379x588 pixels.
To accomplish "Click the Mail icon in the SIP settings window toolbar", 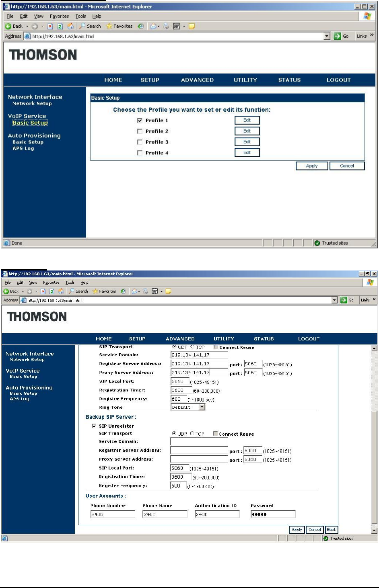I will (134, 291).
